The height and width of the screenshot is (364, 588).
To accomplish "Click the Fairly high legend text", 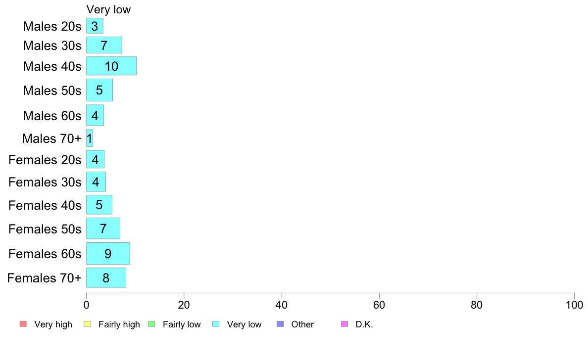I will tap(119, 324).
